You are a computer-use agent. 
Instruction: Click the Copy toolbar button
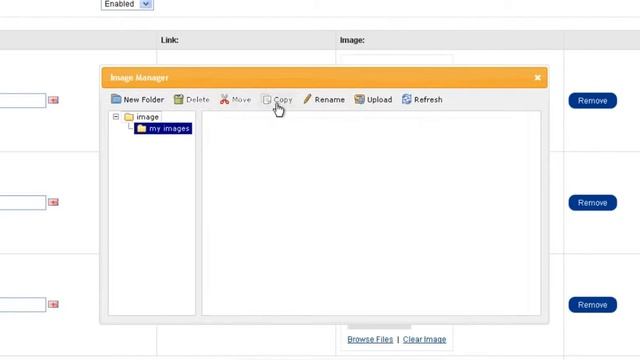click(x=278, y=100)
